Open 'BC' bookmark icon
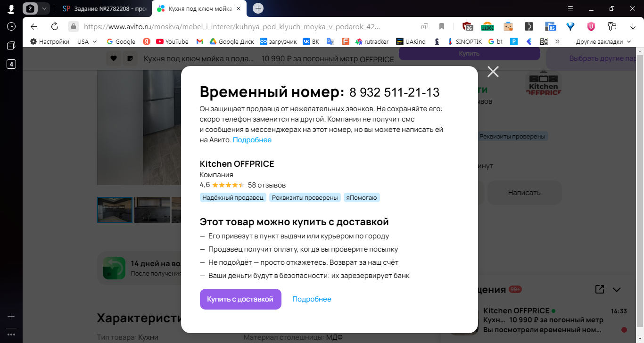The height and width of the screenshot is (343, 644). (544, 41)
